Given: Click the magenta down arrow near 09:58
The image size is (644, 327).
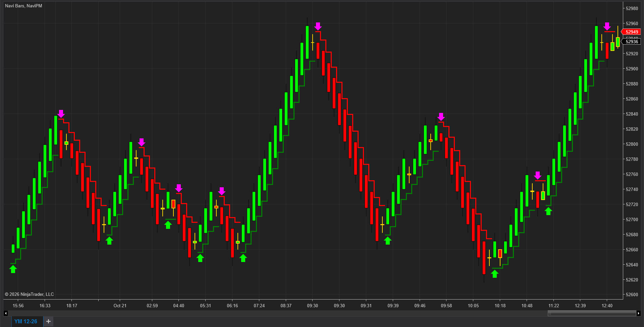Looking at the screenshot, I should pyautogui.click(x=441, y=117).
